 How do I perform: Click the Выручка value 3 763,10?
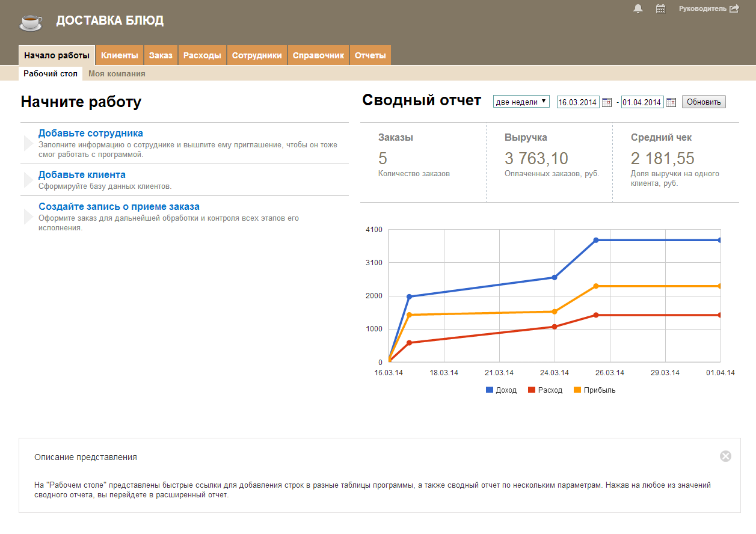click(x=536, y=159)
